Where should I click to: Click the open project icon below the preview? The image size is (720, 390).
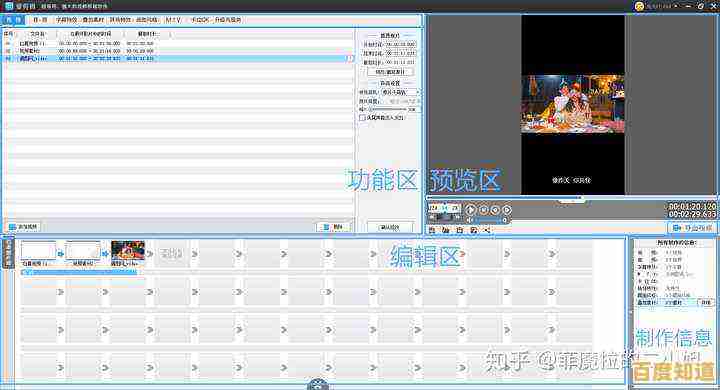click(x=446, y=230)
